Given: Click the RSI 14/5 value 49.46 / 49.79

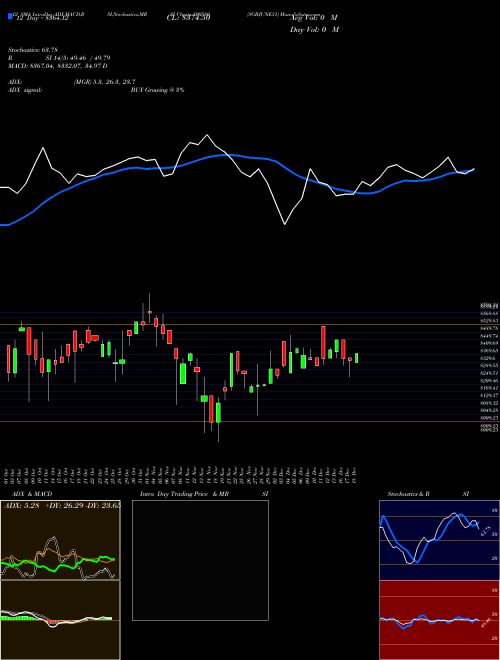Looking at the screenshot, I should tap(78, 58).
